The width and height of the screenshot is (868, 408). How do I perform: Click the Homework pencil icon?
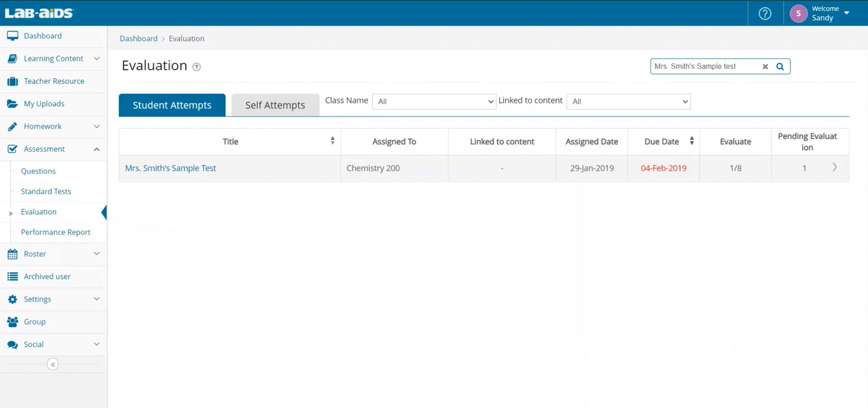13,127
